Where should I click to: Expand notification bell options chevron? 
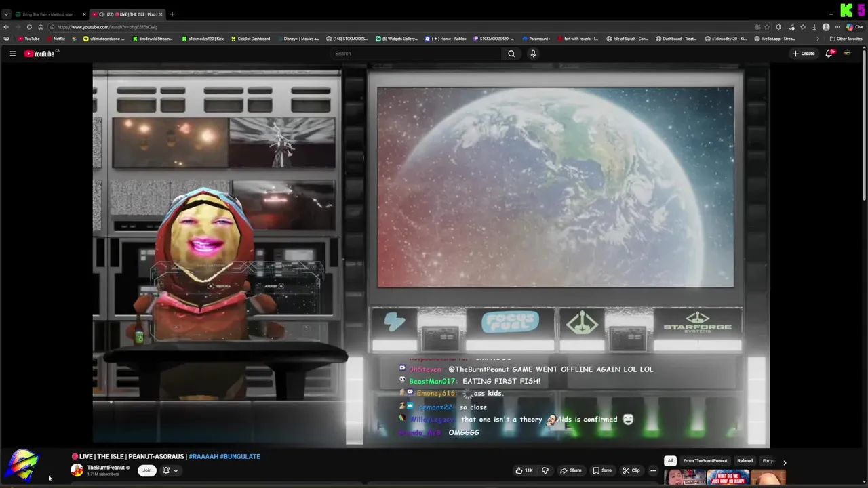(x=176, y=470)
